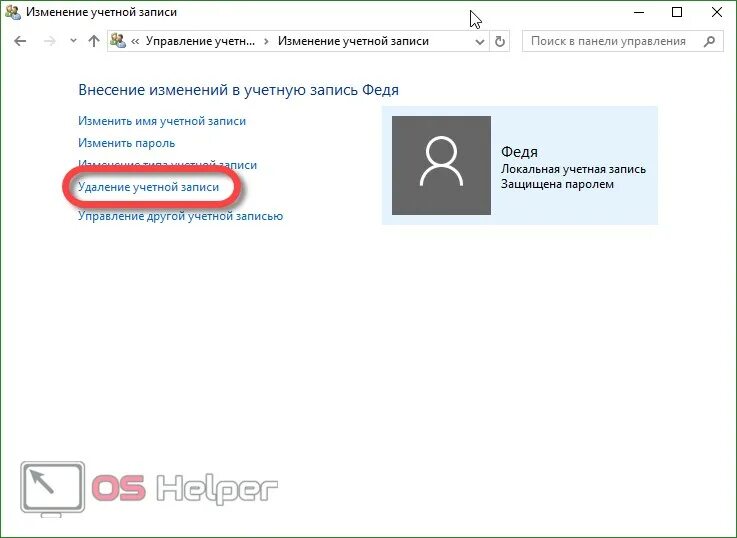Go back with the left arrow button
The height and width of the screenshot is (538, 737).
click(x=20, y=41)
